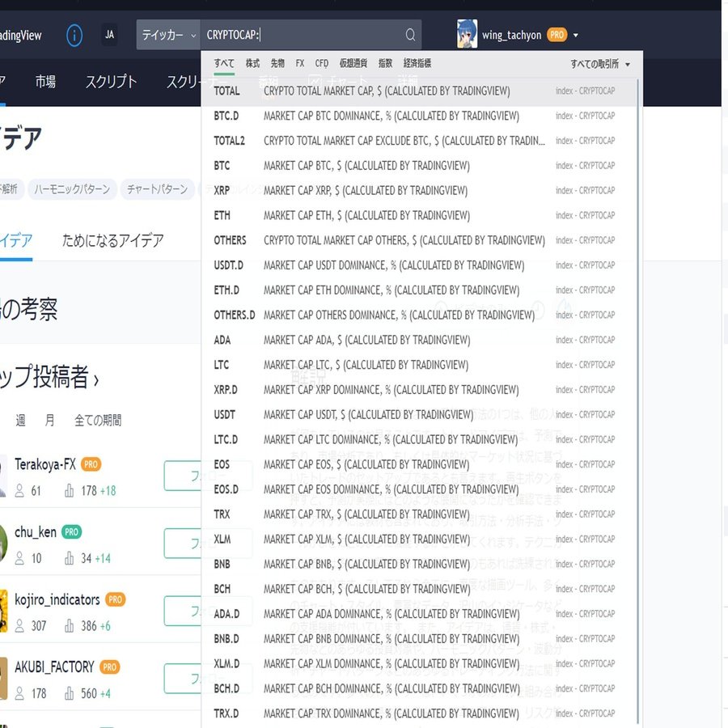Switch to the 仮想通貨 search tab
Viewport: 728px width, 728px height.
(x=353, y=62)
